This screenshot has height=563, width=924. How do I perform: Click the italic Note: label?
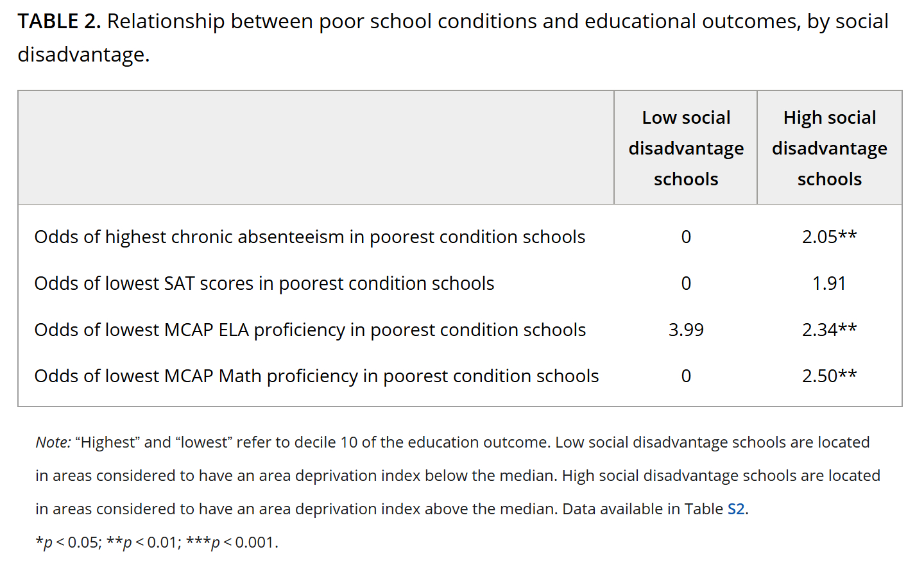(53, 442)
